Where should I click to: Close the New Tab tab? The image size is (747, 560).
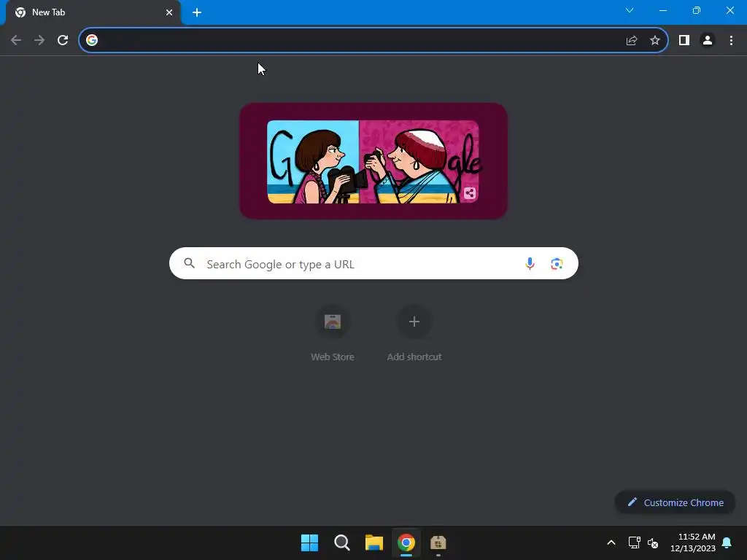pyautogui.click(x=169, y=12)
